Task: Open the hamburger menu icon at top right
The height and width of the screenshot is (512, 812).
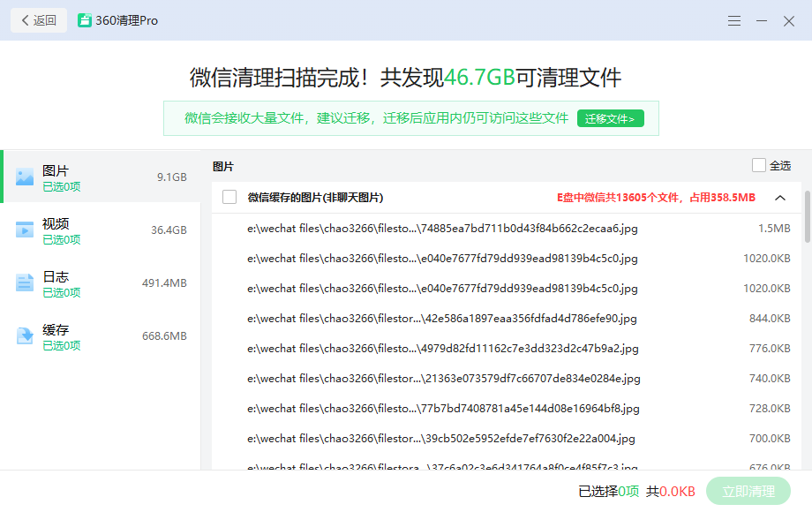Action: tap(734, 20)
